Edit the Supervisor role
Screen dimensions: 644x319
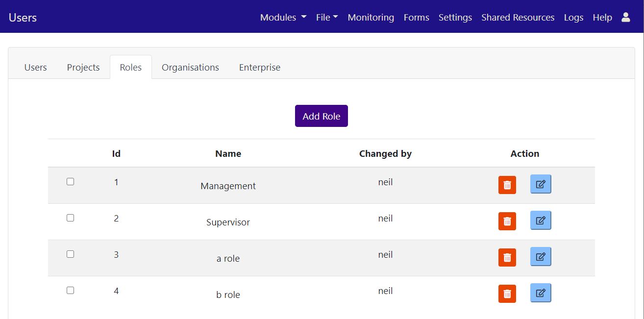tap(541, 221)
